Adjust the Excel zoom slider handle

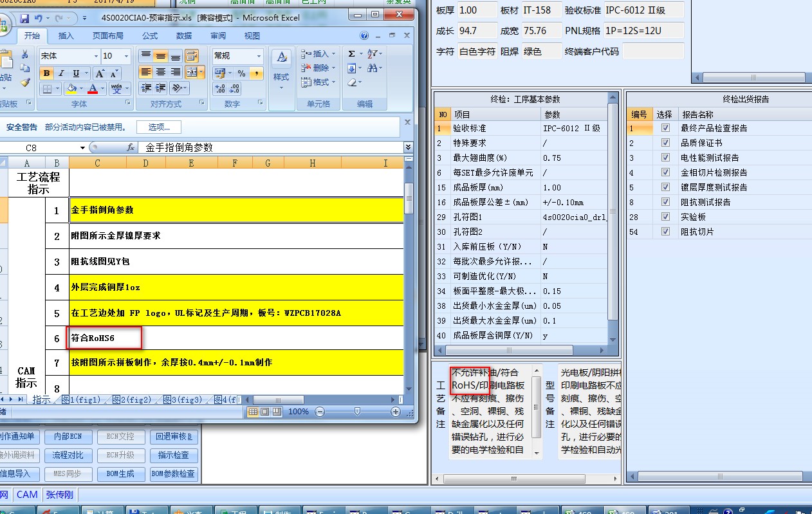[x=357, y=412]
